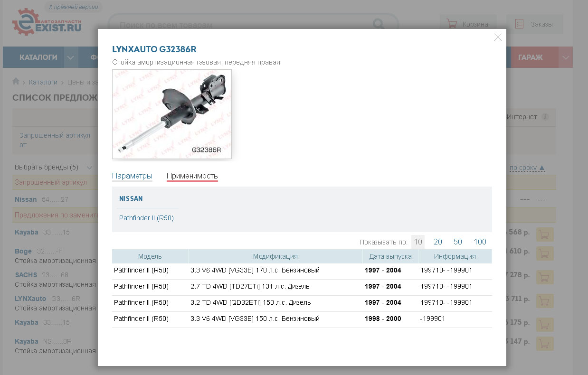This screenshot has width=588, height=375.
Task: Click the Модель column header
Action: coord(150,256)
